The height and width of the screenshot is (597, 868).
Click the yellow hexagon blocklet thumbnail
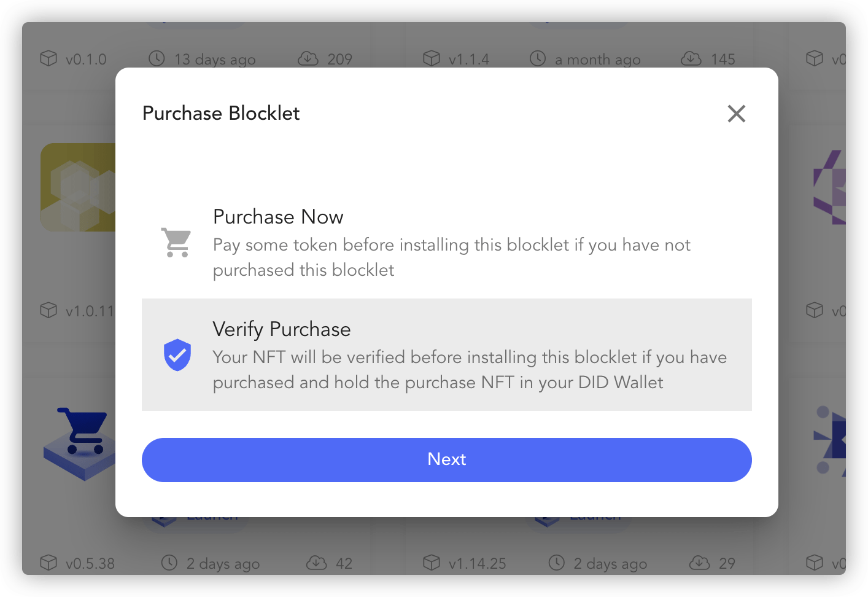[78, 187]
